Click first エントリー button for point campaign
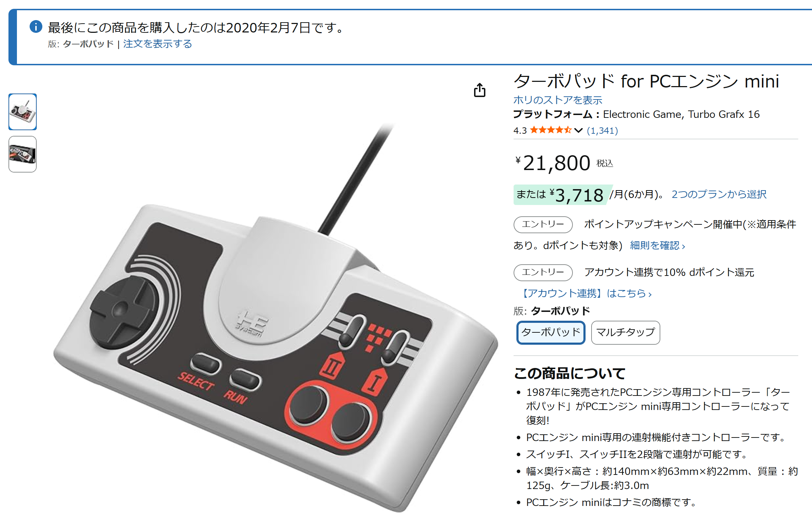 pos(543,224)
